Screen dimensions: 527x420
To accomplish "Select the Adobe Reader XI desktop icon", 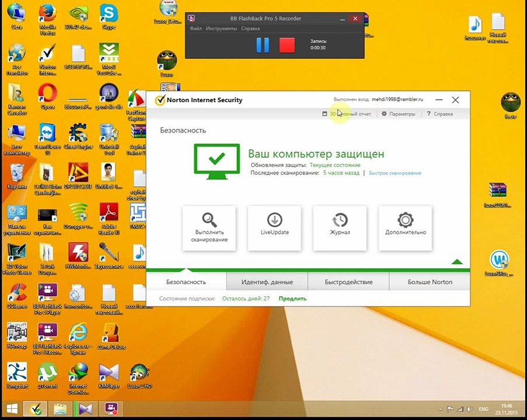I will (109, 219).
